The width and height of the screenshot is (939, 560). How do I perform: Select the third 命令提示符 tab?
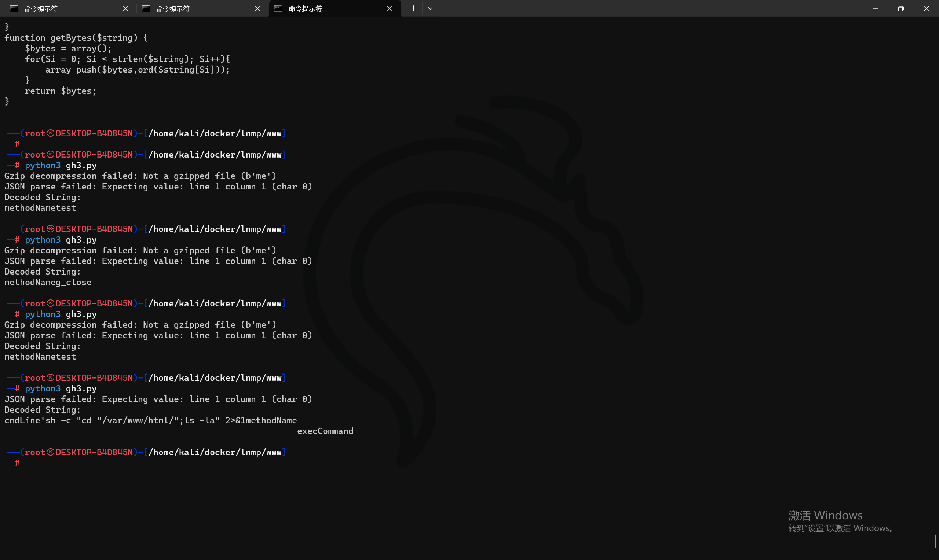[x=305, y=9]
